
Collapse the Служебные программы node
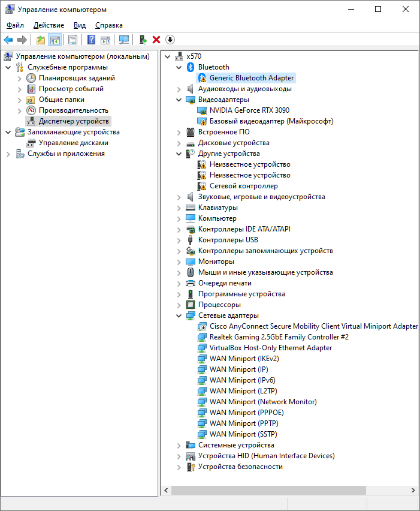tap(8, 67)
